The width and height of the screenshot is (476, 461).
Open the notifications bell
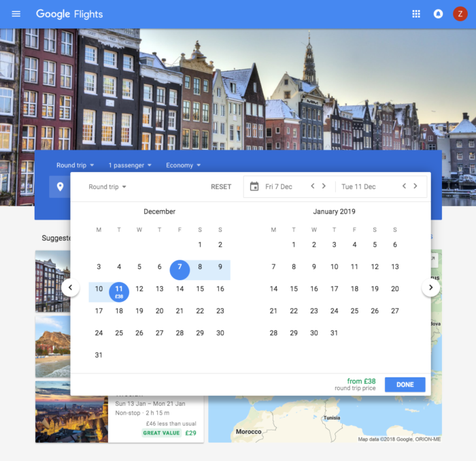click(438, 14)
